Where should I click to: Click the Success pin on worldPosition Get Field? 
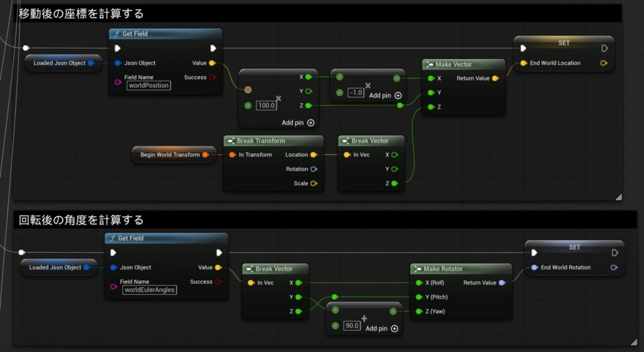pyautogui.click(x=212, y=77)
